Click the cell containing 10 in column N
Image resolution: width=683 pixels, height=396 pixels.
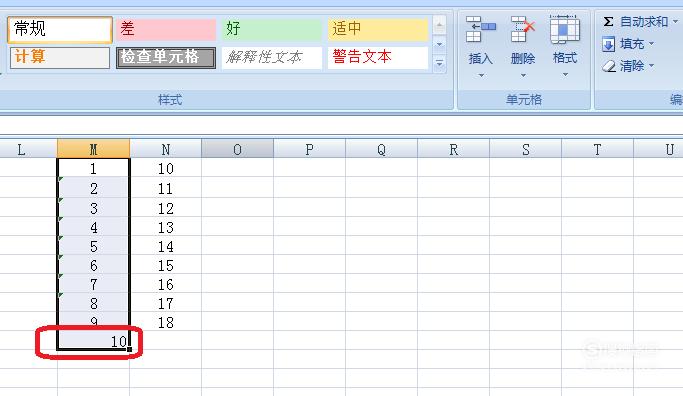pyautogui.click(x=166, y=168)
